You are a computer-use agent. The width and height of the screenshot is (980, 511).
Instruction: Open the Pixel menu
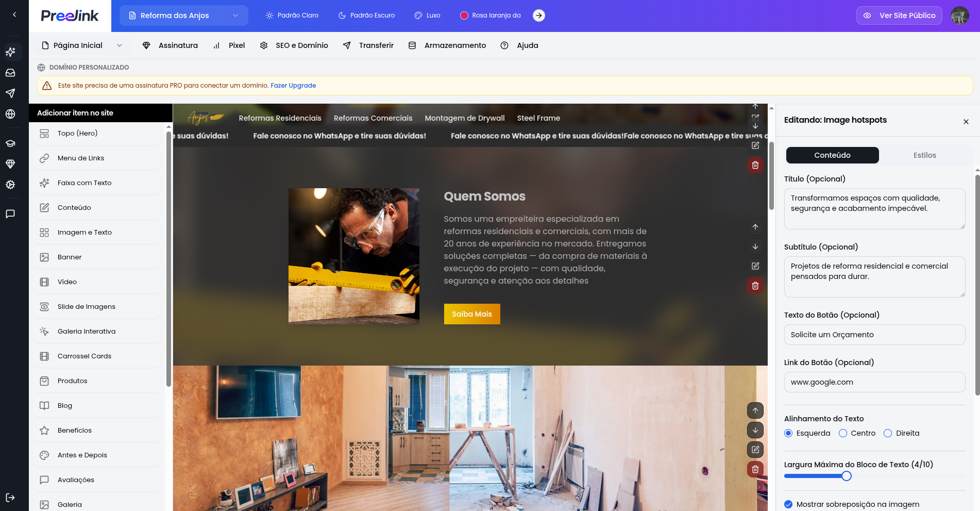click(229, 45)
